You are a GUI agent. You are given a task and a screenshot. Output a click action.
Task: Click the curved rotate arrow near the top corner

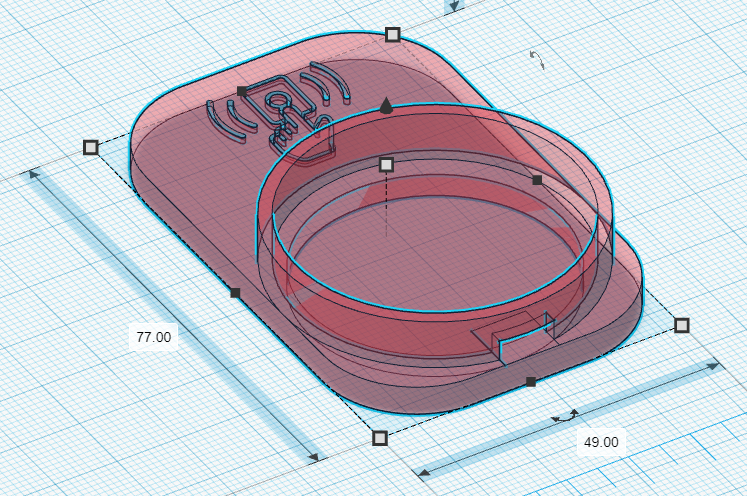tap(537, 60)
